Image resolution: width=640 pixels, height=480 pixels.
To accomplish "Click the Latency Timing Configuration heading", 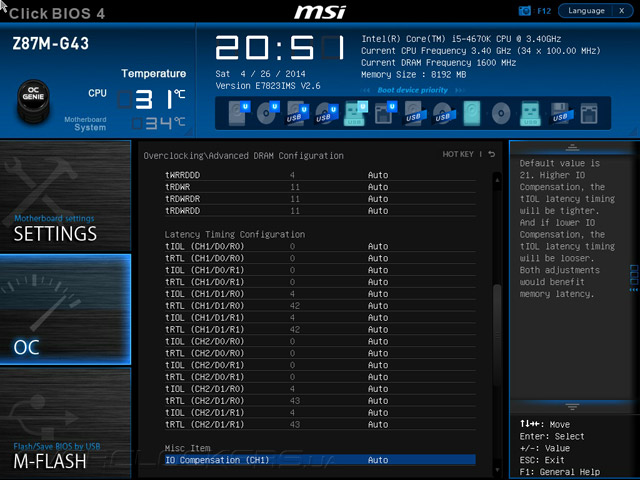I will coord(235,235).
